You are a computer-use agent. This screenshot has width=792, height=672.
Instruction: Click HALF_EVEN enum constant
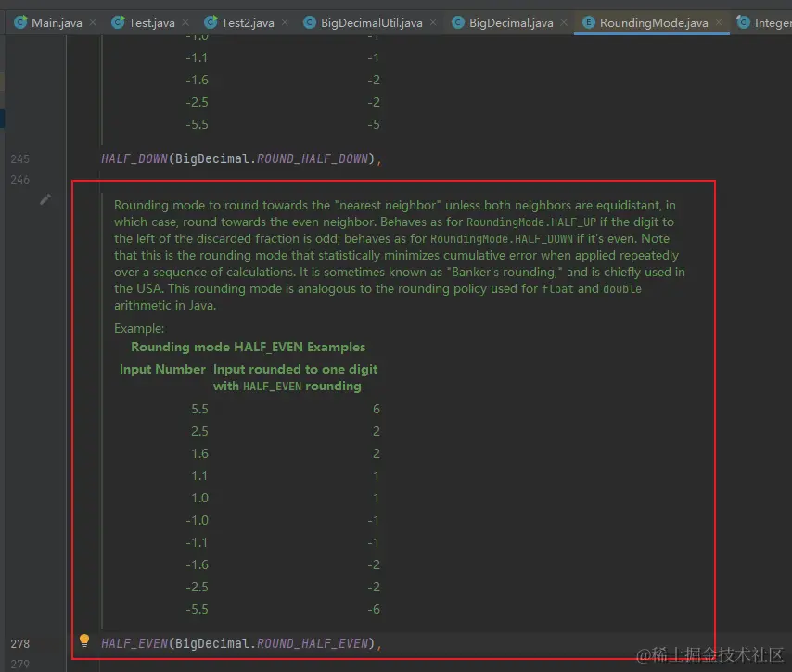pos(134,643)
